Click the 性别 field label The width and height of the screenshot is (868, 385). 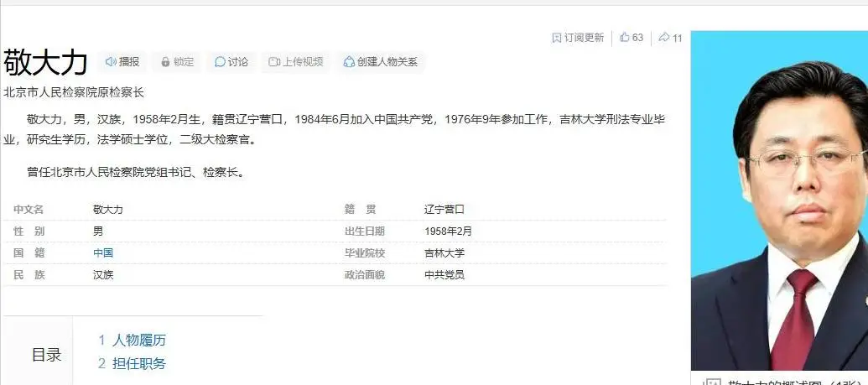[x=29, y=232]
